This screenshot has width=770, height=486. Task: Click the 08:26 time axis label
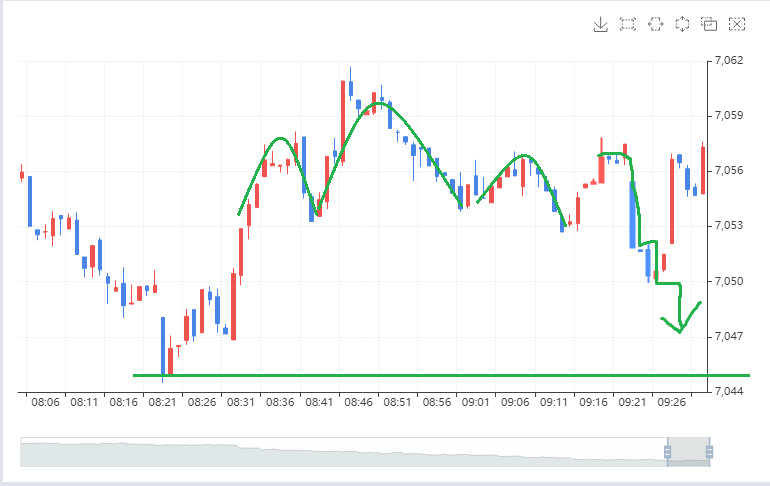202,403
